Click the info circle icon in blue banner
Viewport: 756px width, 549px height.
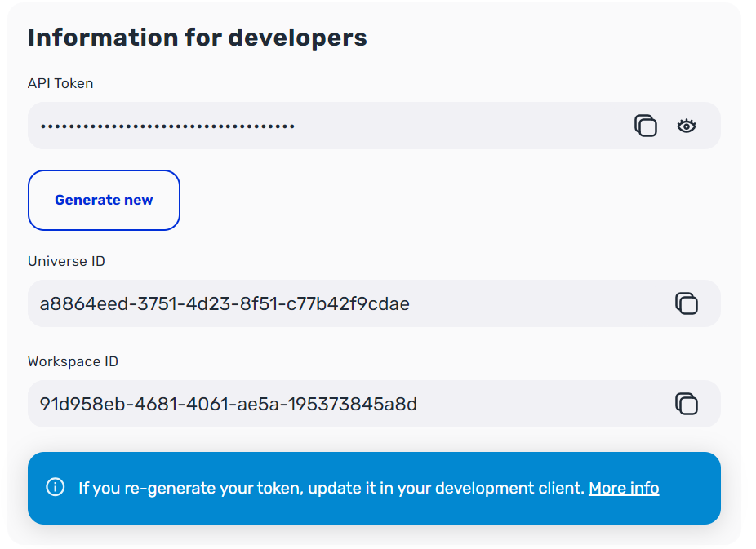tap(56, 488)
